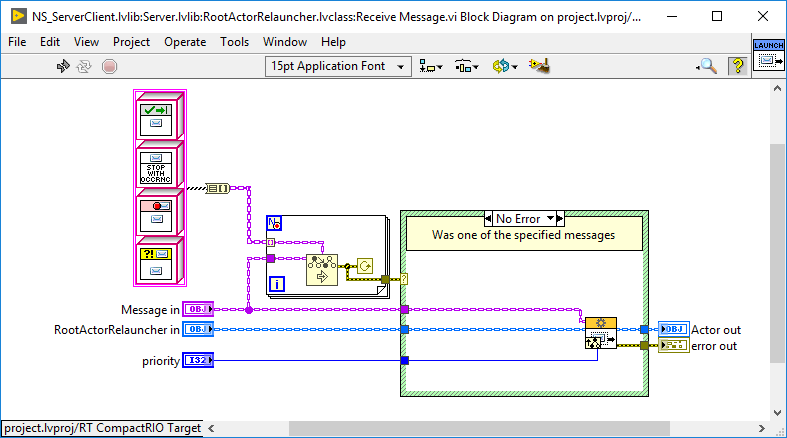This screenshot has width=787, height=438.
Task: Open the Help menu
Action: [x=333, y=42]
